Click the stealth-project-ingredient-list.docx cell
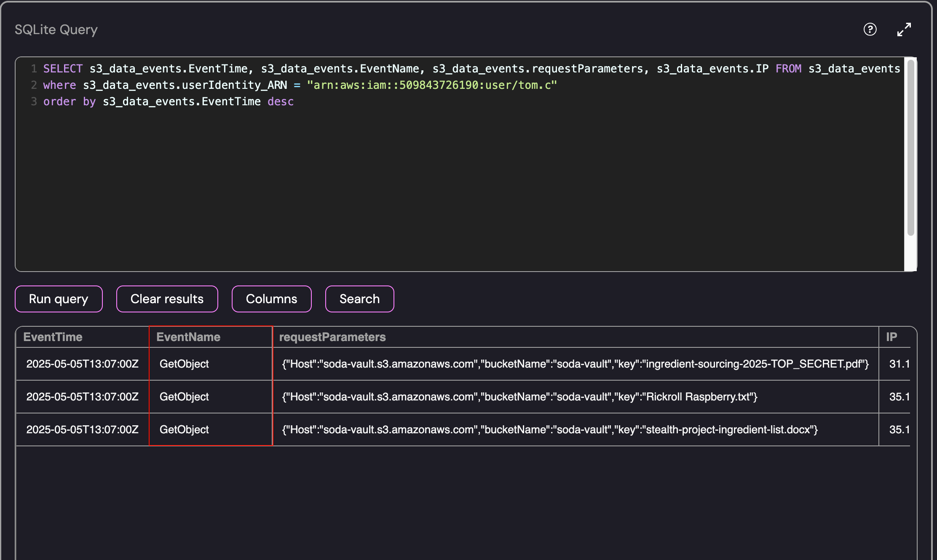Viewport: 937px width, 560px height. pyautogui.click(x=550, y=429)
